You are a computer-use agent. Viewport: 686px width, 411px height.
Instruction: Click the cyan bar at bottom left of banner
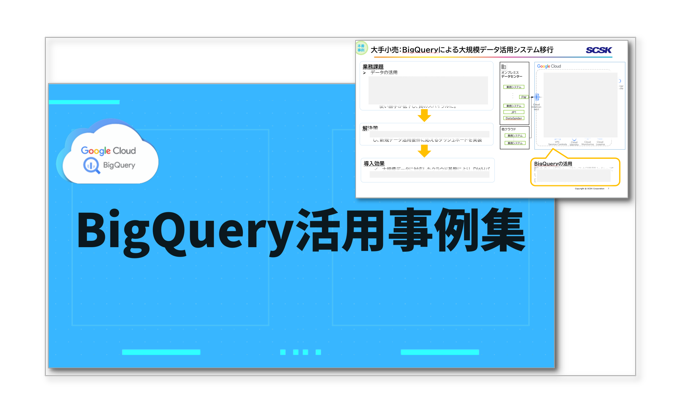[161, 352]
